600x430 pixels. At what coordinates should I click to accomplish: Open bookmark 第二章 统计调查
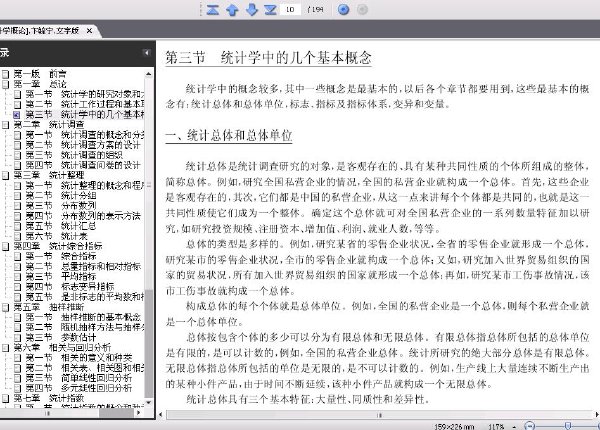click(x=49, y=125)
